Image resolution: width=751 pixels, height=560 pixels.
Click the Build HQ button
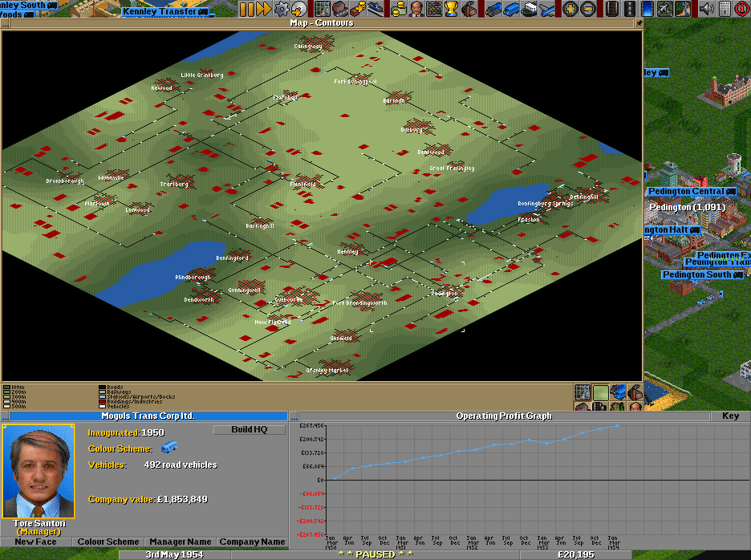click(x=249, y=430)
